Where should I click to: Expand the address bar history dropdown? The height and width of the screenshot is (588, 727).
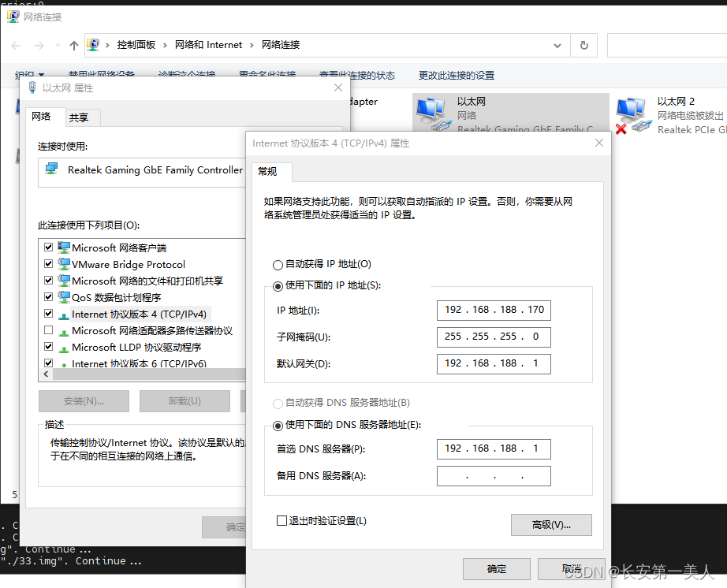click(x=557, y=46)
